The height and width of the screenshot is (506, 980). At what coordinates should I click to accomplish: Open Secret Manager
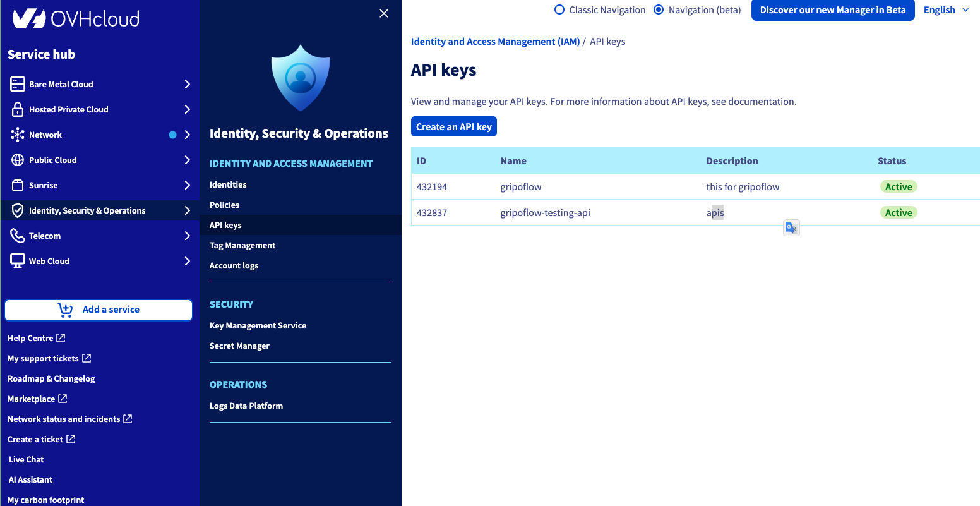tap(239, 346)
